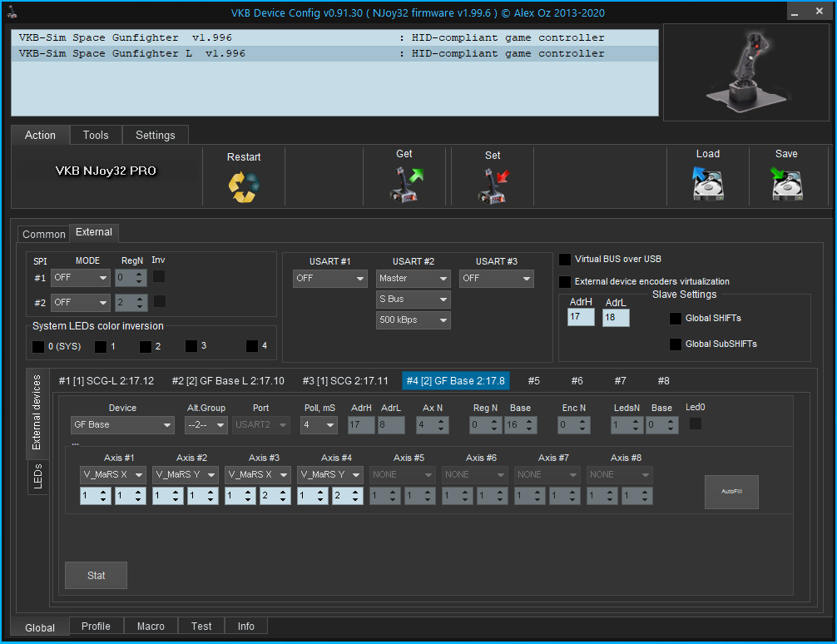Toggle Global SHIFTs checkbox
This screenshot has width=837, height=644.
click(x=676, y=319)
